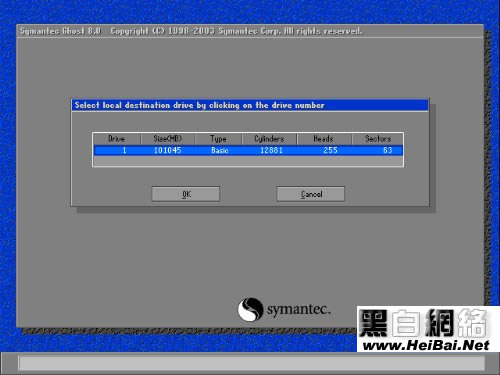The height and width of the screenshot is (375, 500).
Task: Click the Size(MB) column header
Action: click(168, 139)
